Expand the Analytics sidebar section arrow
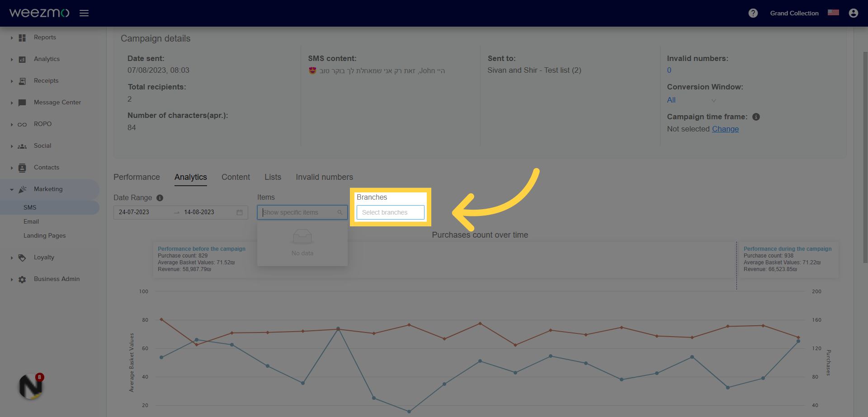The image size is (868, 417). tap(12, 60)
